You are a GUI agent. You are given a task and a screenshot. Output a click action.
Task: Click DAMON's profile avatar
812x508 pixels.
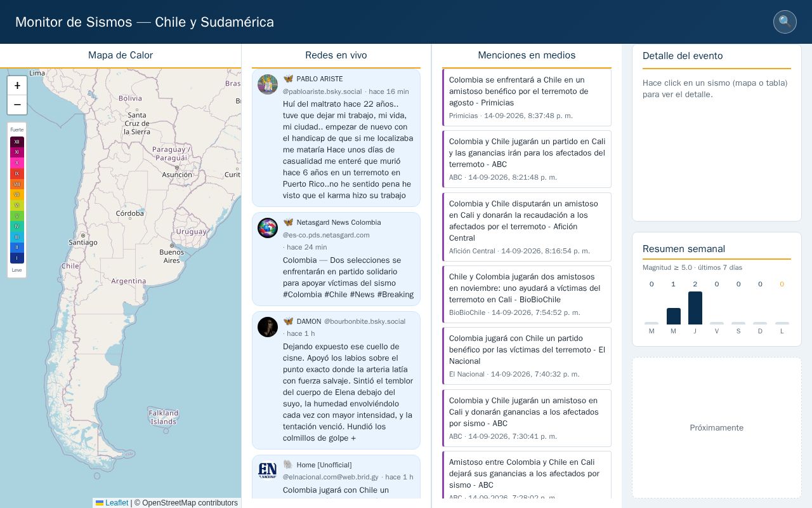click(x=268, y=327)
